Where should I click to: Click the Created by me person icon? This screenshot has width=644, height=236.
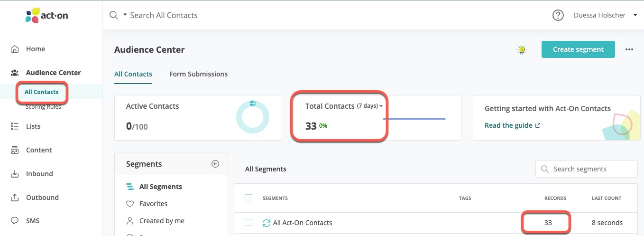point(130,221)
